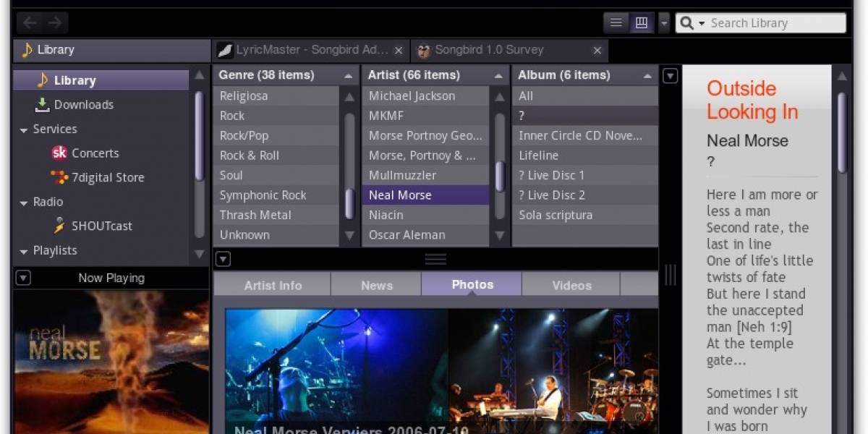Select artist MKMF
The width and height of the screenshot is (868, 434).
click(x=425, y=116)
